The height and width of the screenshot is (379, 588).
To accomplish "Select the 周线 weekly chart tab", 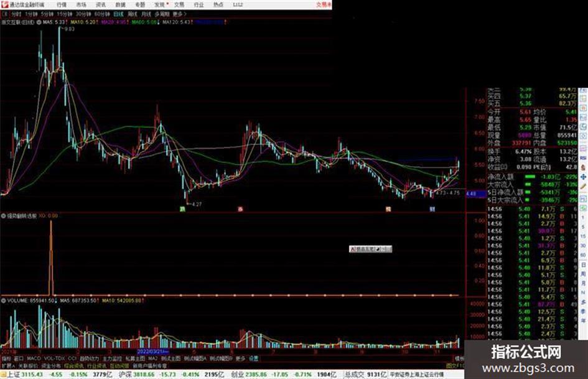I will point(133,14).
